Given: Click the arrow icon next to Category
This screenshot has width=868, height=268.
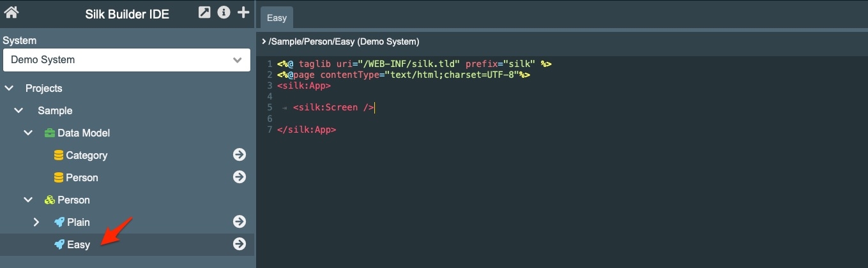Looking at the screenshot, I should [x=240, y=155].
